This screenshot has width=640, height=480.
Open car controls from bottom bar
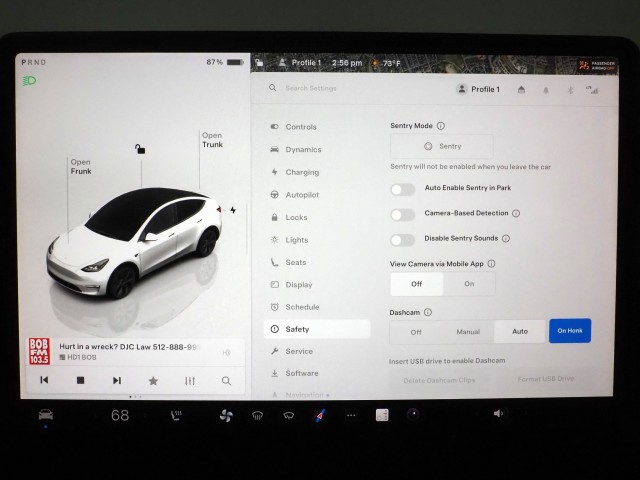46,414
